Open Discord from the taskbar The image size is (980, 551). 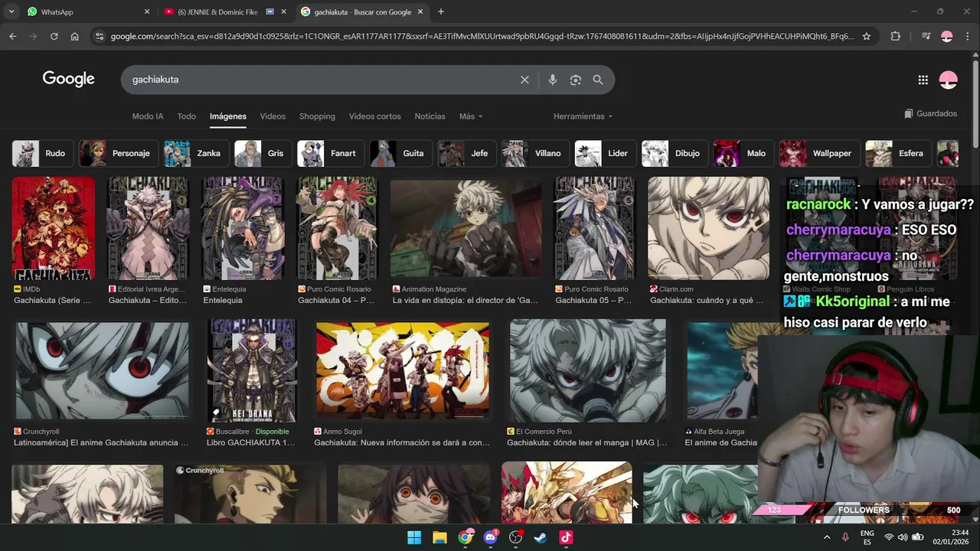[x=490, y=537]
